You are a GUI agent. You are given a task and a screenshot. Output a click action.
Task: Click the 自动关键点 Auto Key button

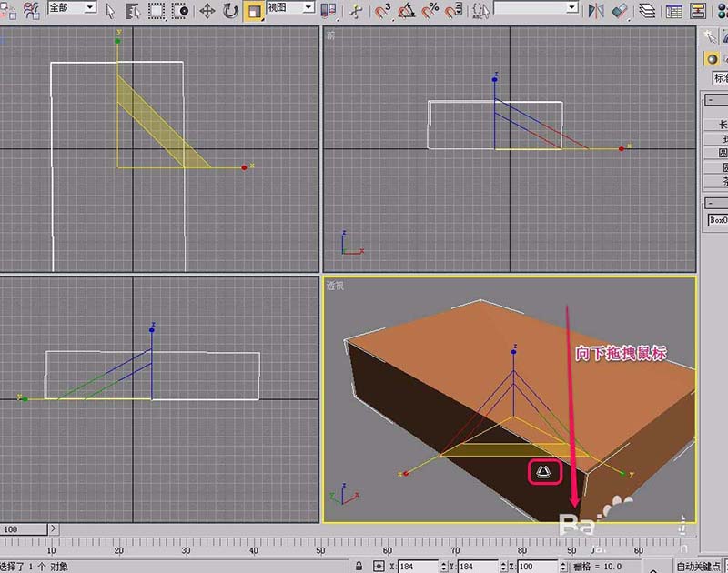[698, 566]
